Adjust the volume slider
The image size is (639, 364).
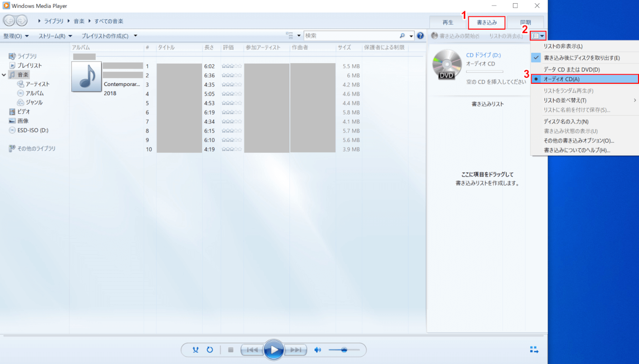tap(344, 350)
